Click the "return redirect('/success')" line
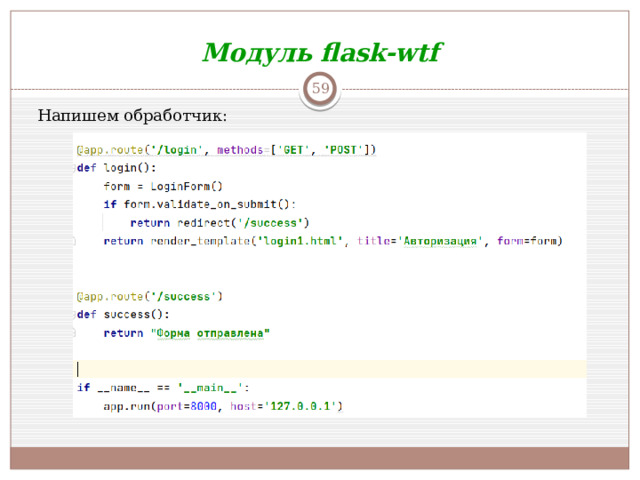 coord(220,223)
